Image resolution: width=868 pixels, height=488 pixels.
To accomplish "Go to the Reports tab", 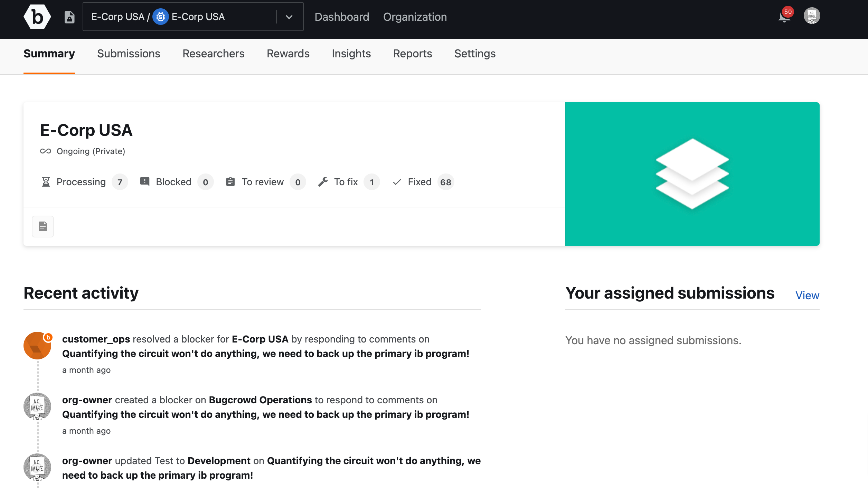I will pos(413,54).
